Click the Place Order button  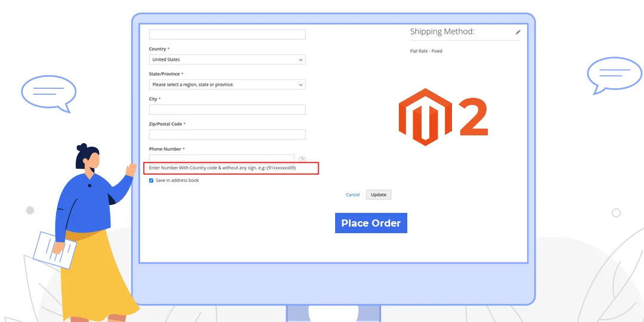[371, 223]
